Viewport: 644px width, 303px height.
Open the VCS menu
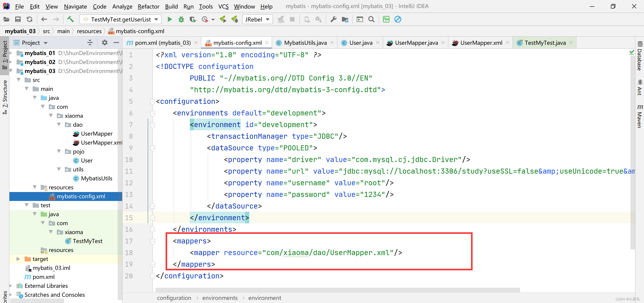(x=223, y=6)
